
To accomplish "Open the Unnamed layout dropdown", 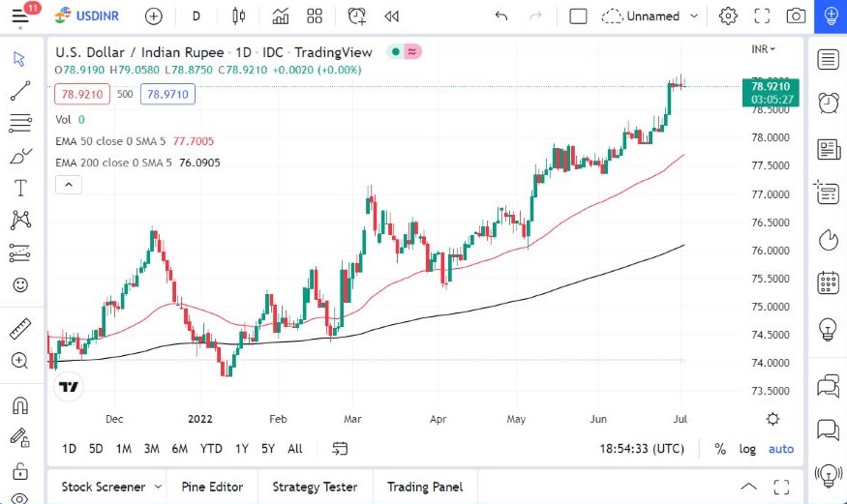I will pos(650,16).
